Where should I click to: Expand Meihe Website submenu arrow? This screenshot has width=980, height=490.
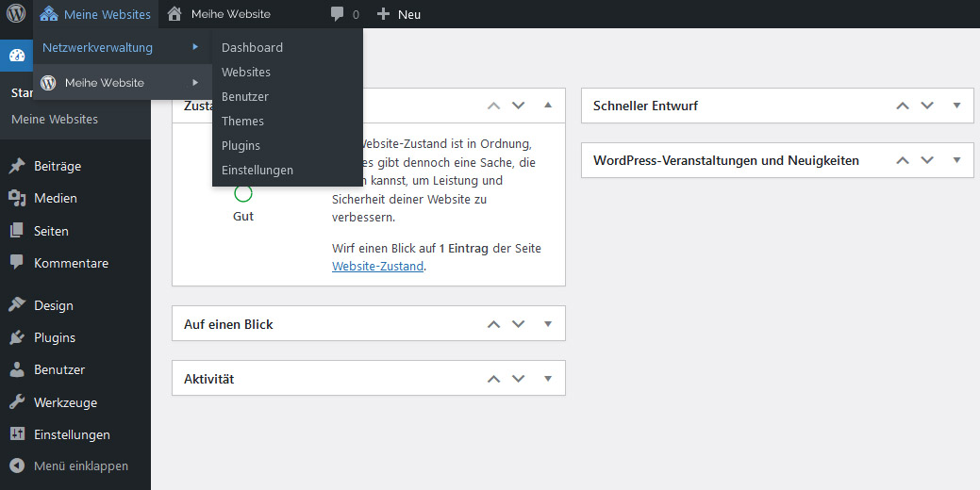click(x=195, y=82)
